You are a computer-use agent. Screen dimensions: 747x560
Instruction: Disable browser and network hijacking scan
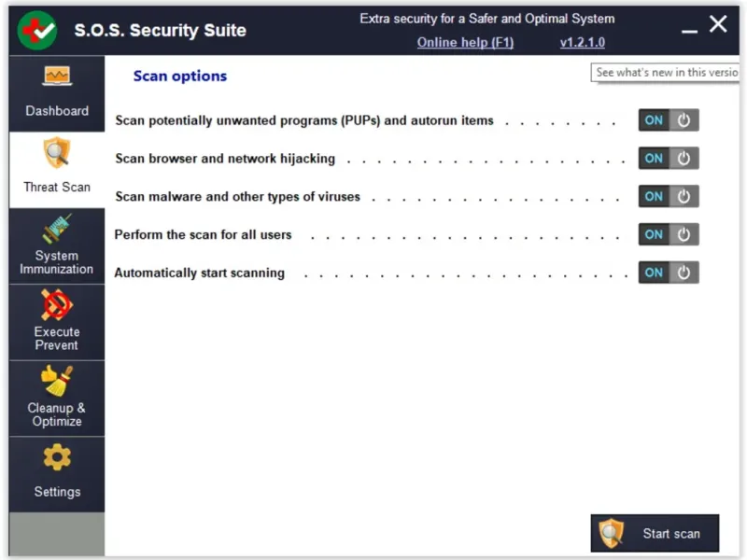669,159
